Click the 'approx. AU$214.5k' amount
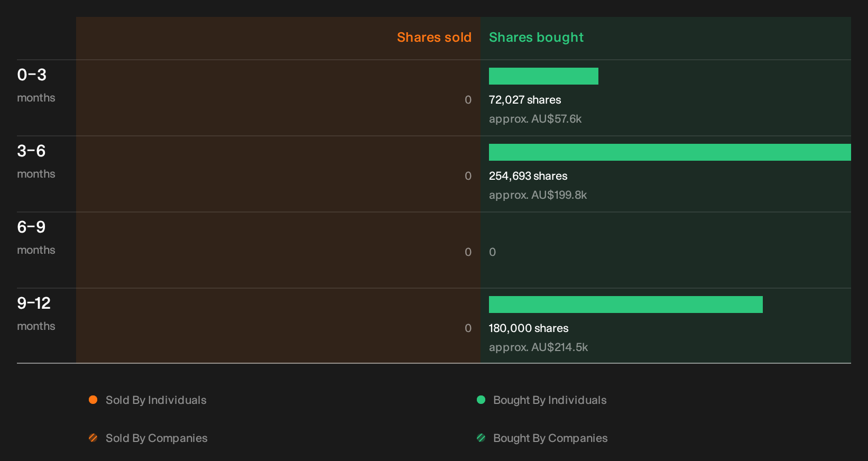 [x=538, y=347]
